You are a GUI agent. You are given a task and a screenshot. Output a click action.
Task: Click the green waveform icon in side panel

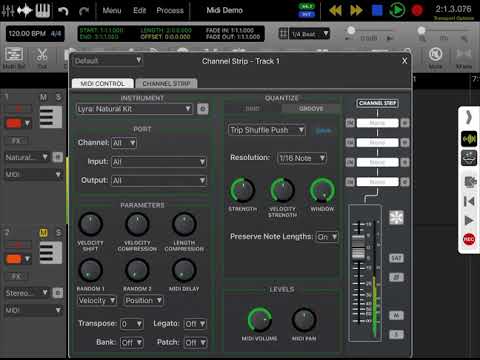pos(469,139)
